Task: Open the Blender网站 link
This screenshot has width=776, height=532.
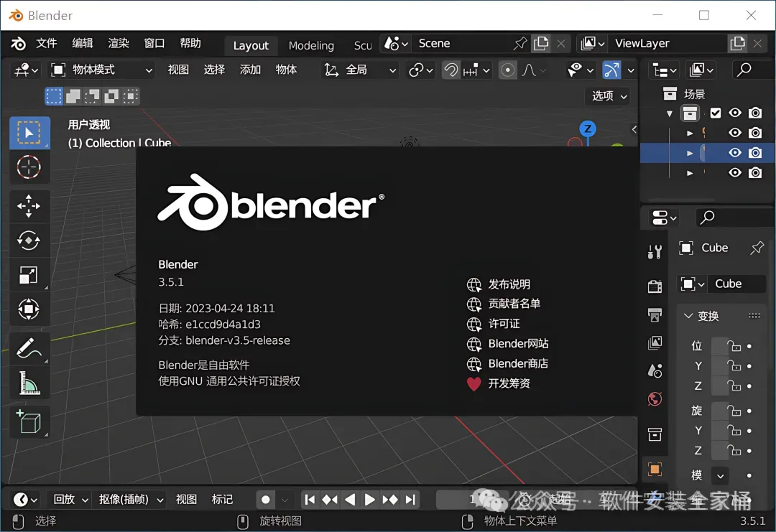Action: pyautogui.click(x=508, y=344)
